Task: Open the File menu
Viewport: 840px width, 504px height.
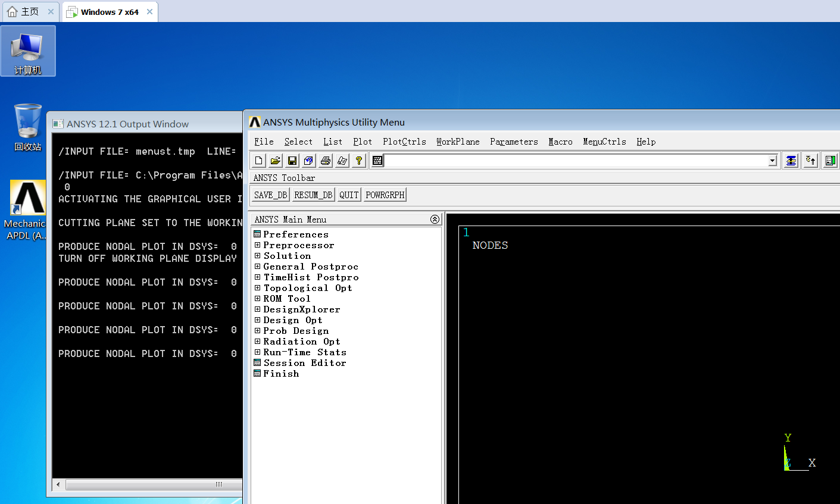Action: (264, 142)
